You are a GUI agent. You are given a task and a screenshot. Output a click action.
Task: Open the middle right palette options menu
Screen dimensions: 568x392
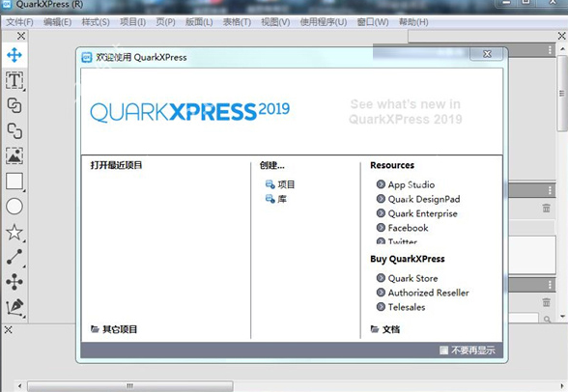[550, 190]
